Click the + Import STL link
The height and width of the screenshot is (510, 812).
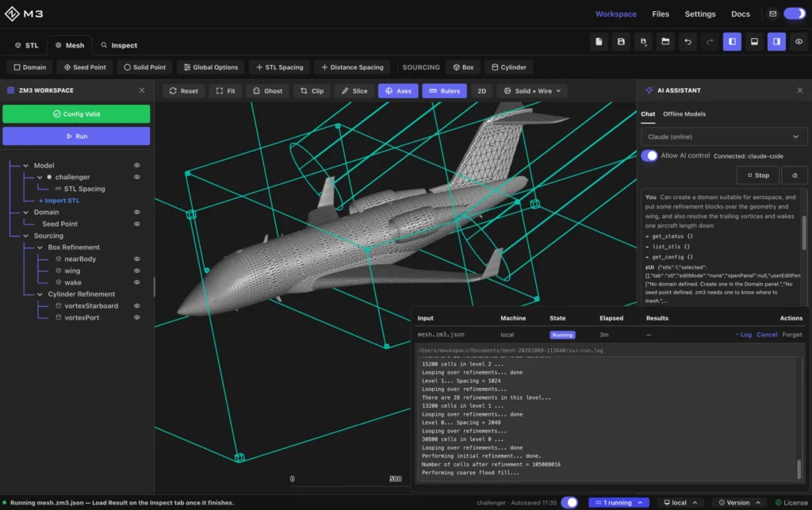tap(59, 201)
